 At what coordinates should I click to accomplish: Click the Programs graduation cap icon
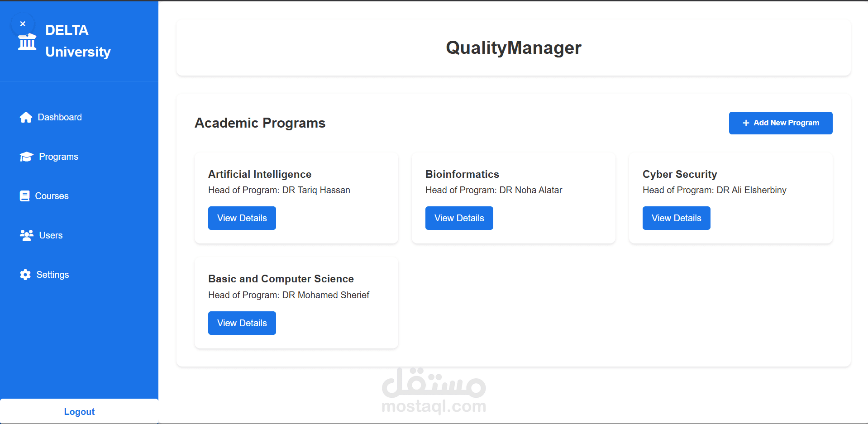26,157
